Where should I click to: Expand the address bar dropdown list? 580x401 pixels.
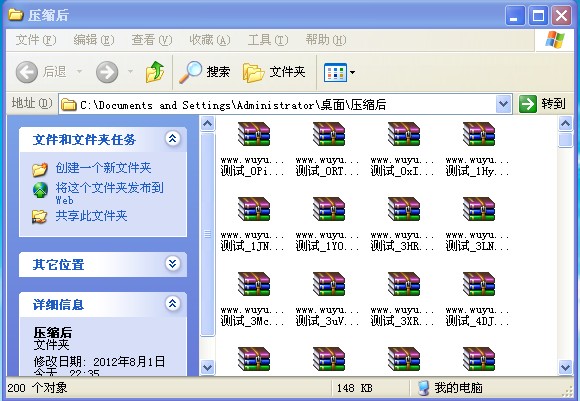(503, 104)
